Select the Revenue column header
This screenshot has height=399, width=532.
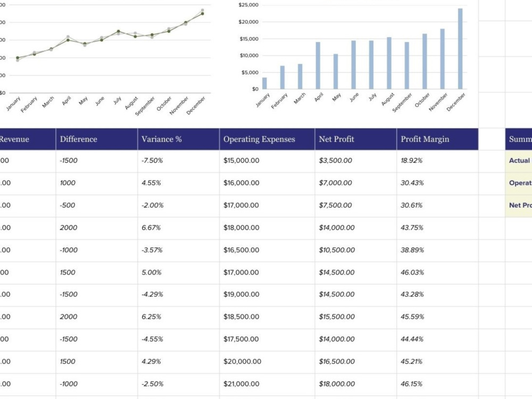click(x=28, y=139)
